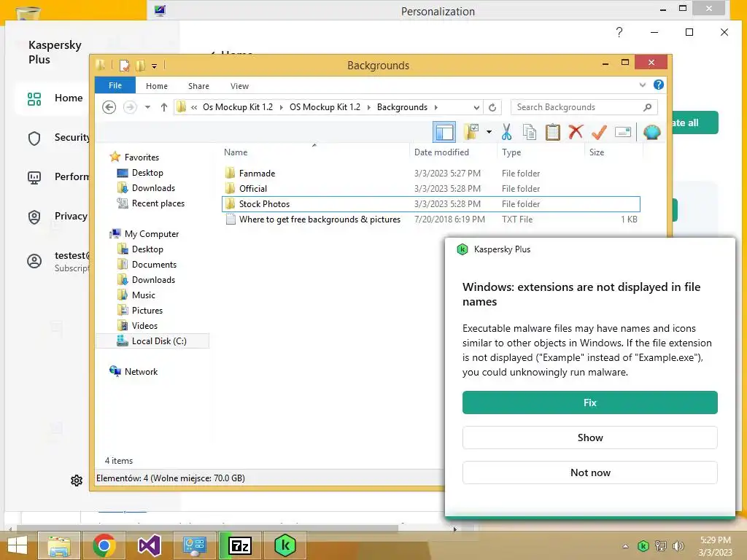
Task: Sort by Date modified column header
Action: tap(441, 152)
